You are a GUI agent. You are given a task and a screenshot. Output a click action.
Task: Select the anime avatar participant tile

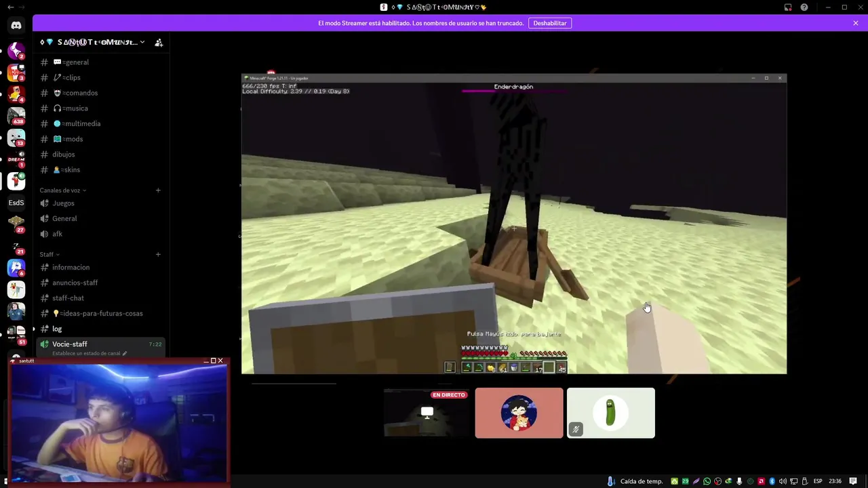(x=519, y=413)
